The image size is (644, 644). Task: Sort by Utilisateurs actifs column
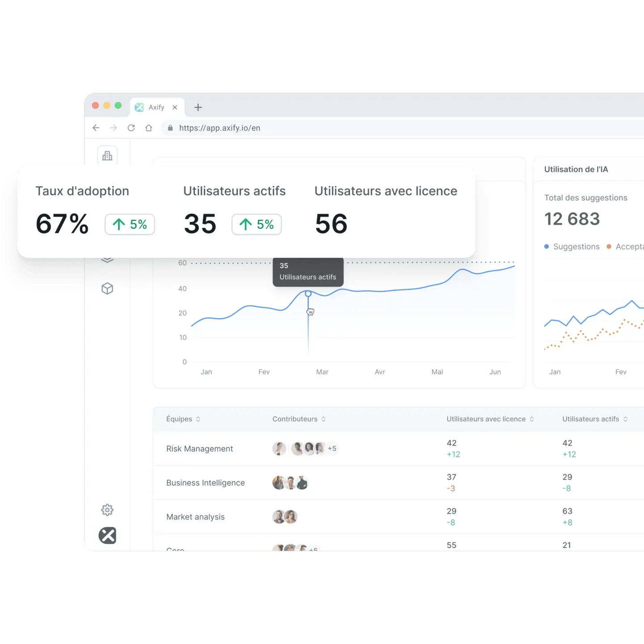595,419
